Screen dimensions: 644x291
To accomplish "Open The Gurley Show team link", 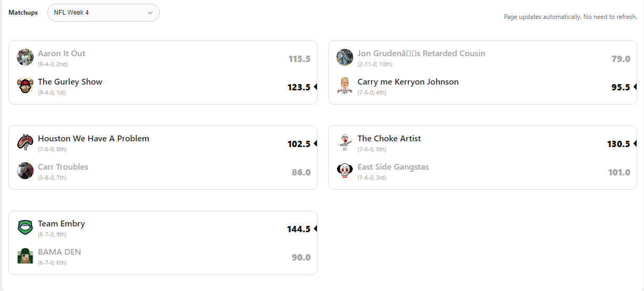I will [70, 82].
